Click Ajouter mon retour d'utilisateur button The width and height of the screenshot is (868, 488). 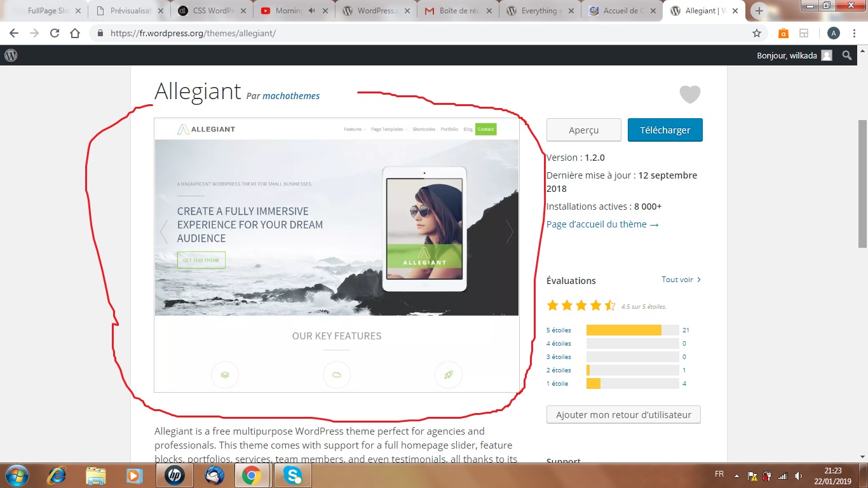tap(623, 414)
